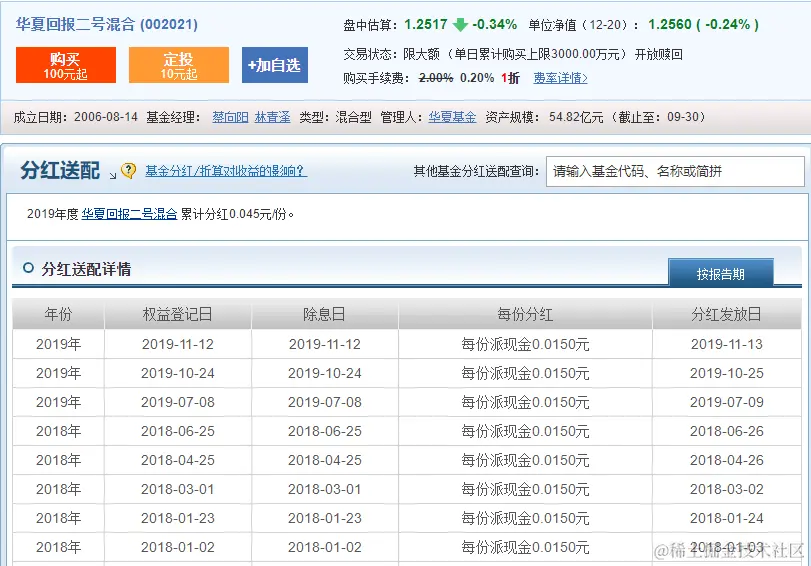The height and width of the screenshot is (566, 811).
Task: Open fund manager 林青泽 profile link
Action: 272,117
